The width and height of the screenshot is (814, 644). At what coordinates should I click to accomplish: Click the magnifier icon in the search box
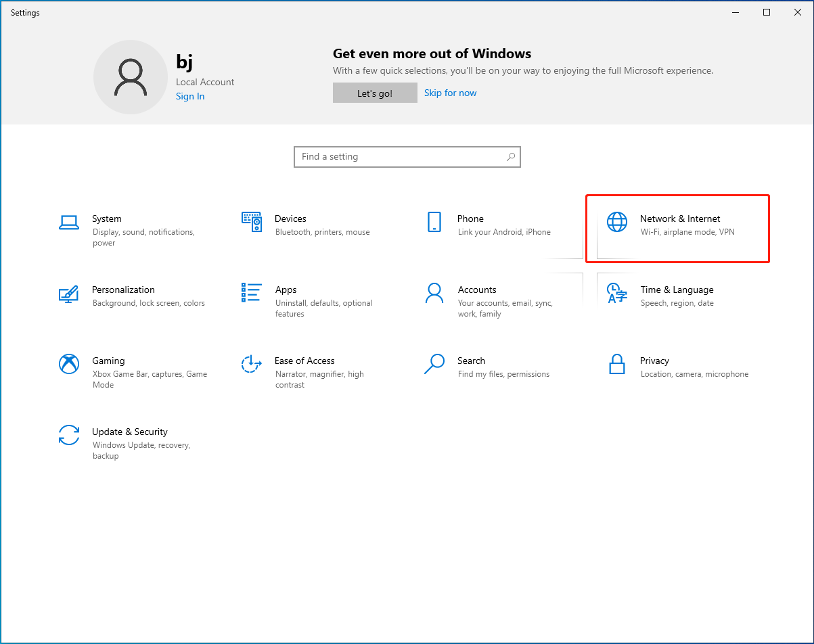click(x=511, y=157)
